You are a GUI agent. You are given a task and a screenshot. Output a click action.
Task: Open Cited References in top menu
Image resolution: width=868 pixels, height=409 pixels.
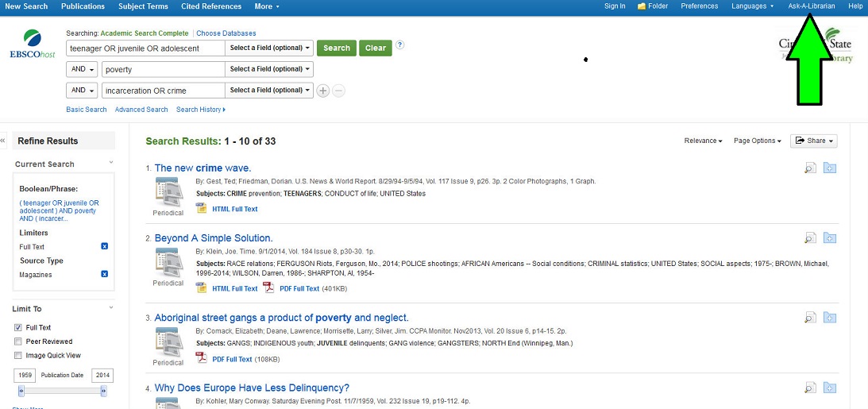211,6
